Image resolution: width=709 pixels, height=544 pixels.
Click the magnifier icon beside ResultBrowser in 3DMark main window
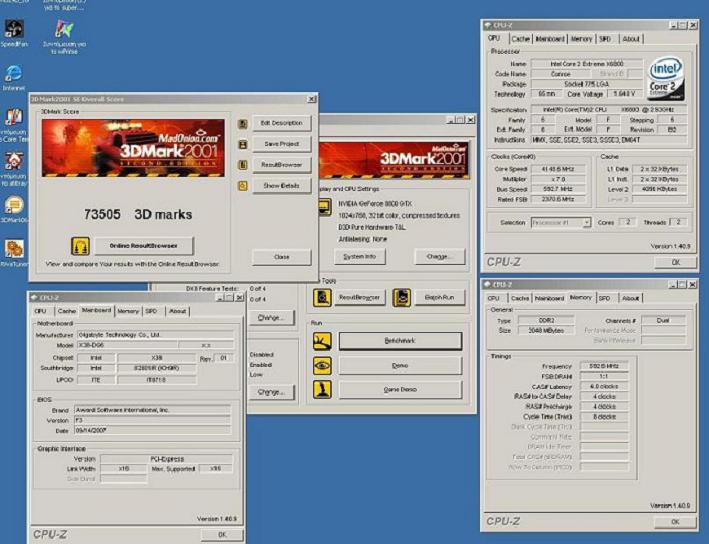coord(322,298)
